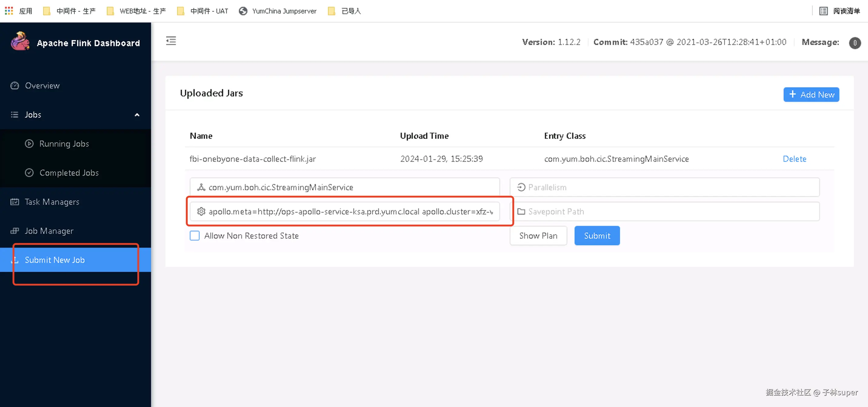Click the Task Managers schedule icon

(15, 202)
